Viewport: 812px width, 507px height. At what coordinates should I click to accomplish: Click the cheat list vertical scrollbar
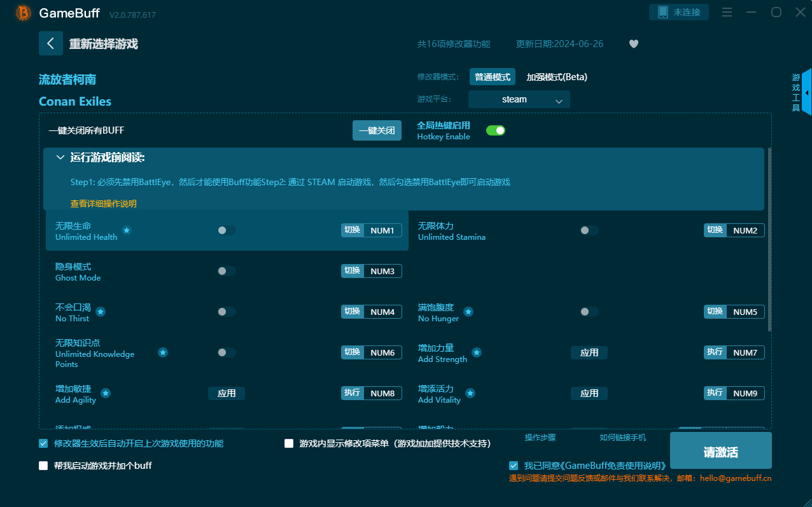coord(769,242)
